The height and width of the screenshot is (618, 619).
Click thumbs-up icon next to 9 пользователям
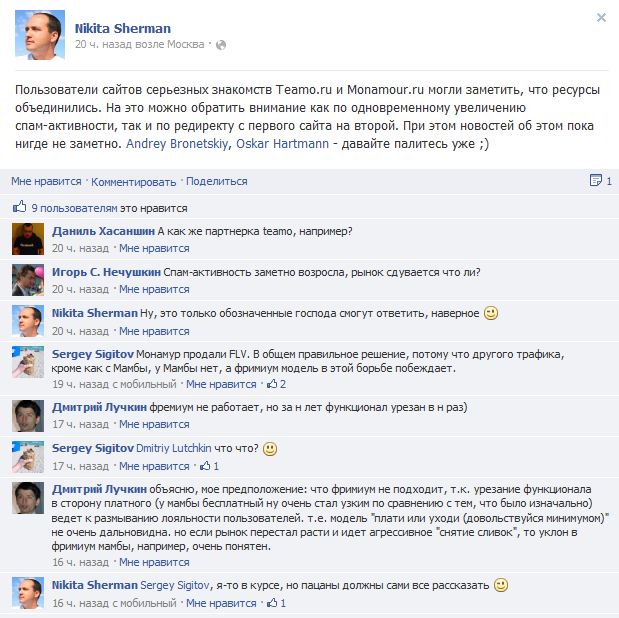tap(19, 207)
